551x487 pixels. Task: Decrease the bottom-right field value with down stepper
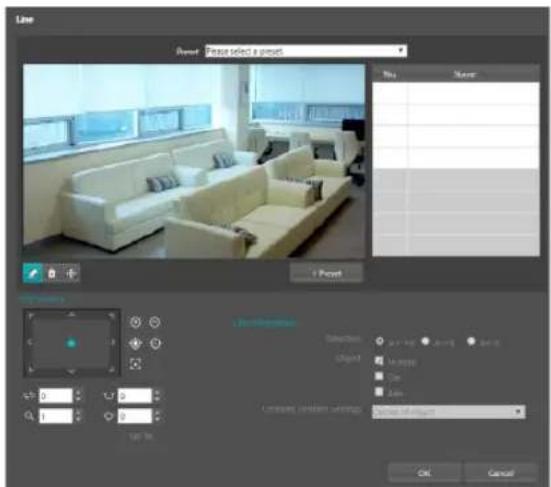(x=157, y=420)
